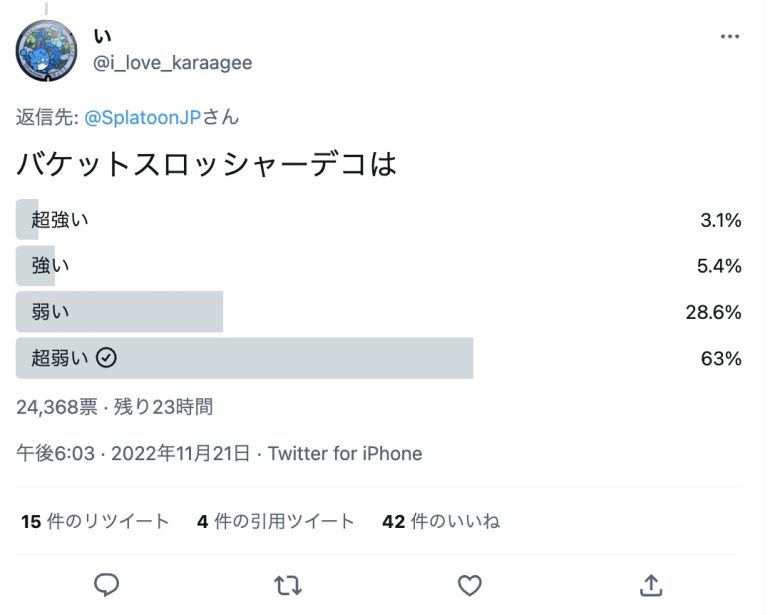This screenshot has height=615, width=780.
Task: View the 15 件のリツイート list
Action: pyautogui.click(x=95, y=521)
